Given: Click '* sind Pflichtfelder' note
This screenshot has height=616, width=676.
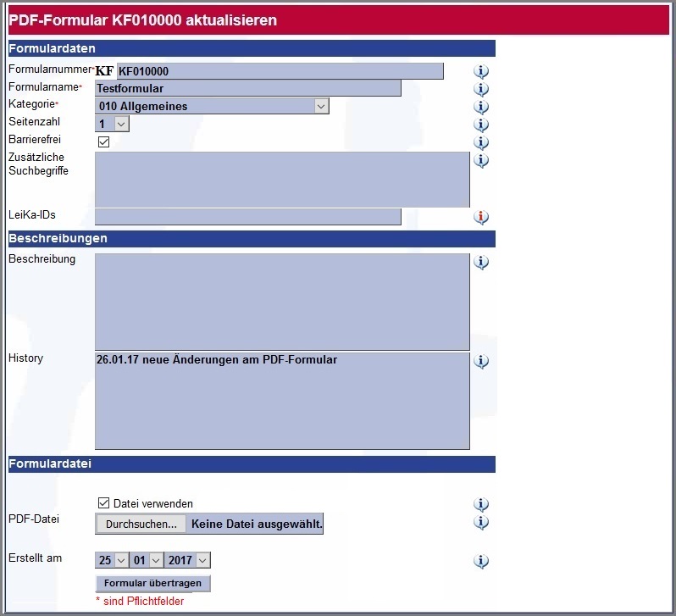Looking at the screenshot, I should coord(140,601).
